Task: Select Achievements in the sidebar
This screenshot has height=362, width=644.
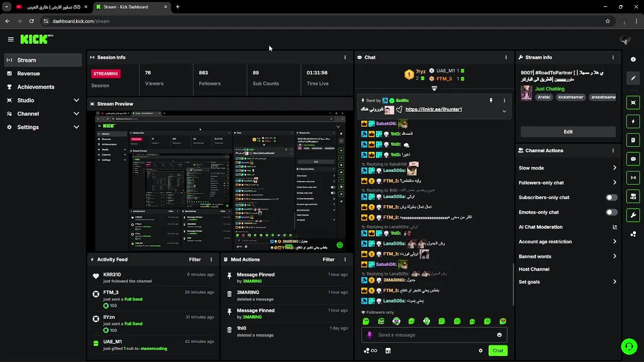Action: pos(43,87)
